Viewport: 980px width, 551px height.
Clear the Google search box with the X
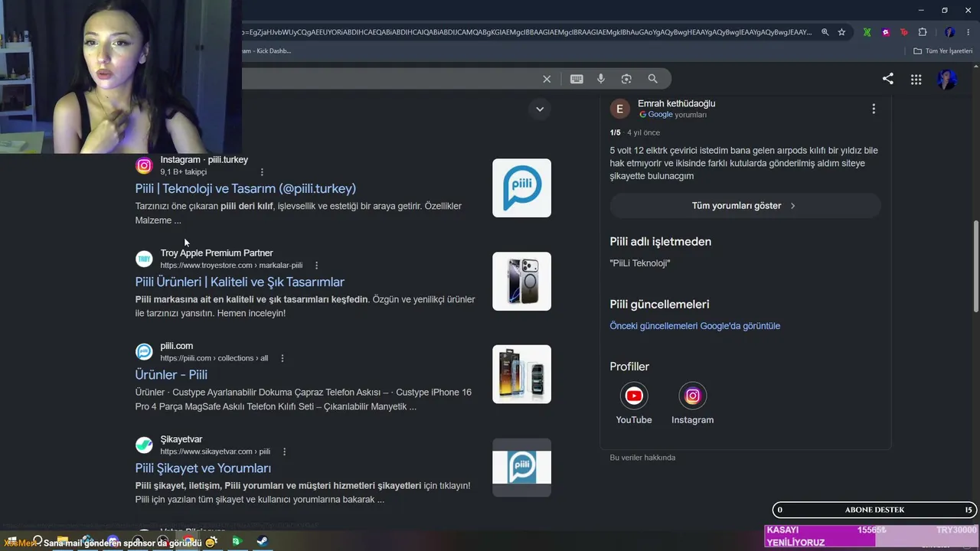pos(547,79)
